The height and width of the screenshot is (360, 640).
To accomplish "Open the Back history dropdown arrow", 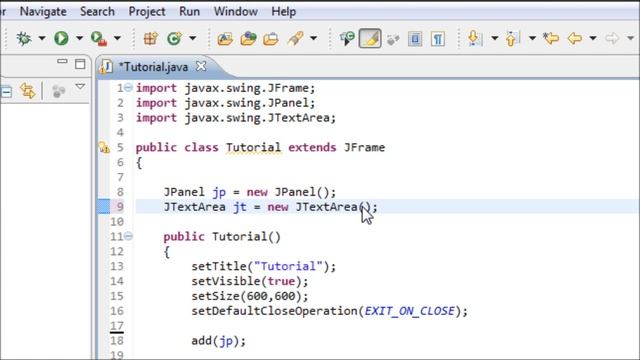I will (593, 38).
